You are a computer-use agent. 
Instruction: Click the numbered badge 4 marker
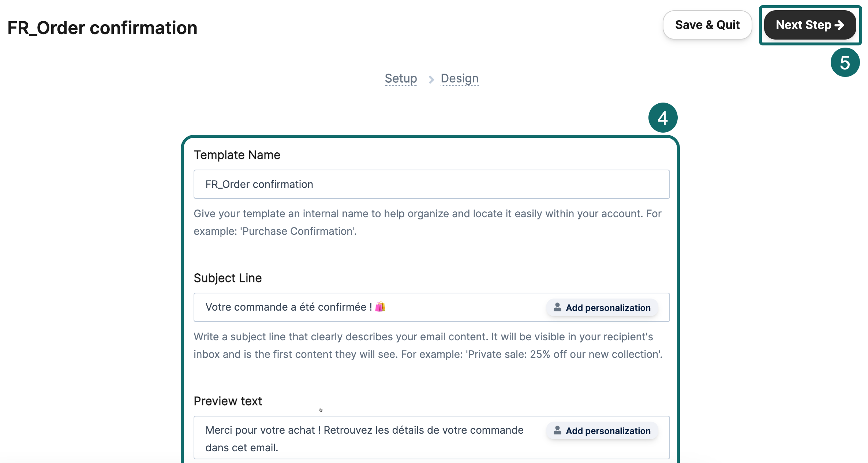pos(663,118)
